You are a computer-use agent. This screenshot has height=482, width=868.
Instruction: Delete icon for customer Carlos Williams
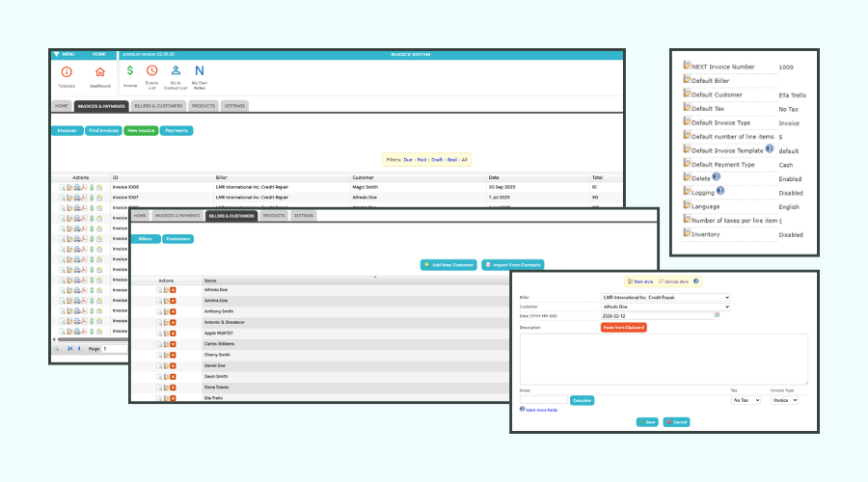coord(173,344)
